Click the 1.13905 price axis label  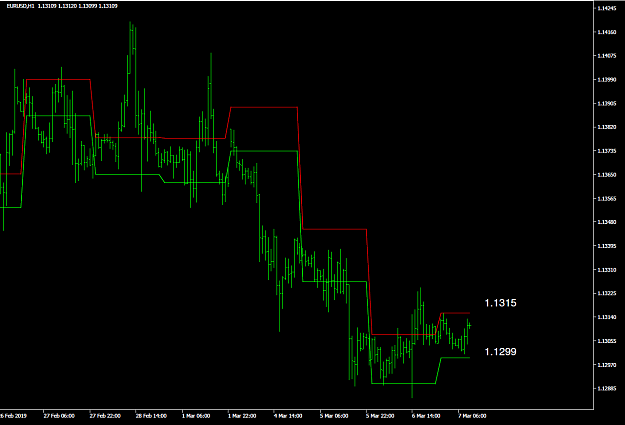tap(607, 103)
